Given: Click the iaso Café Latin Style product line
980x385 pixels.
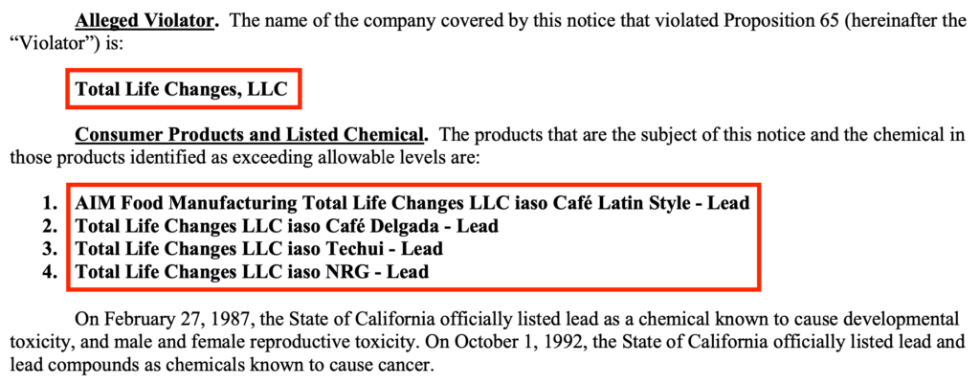Looking at the screenshot, I should coord(412,203).
